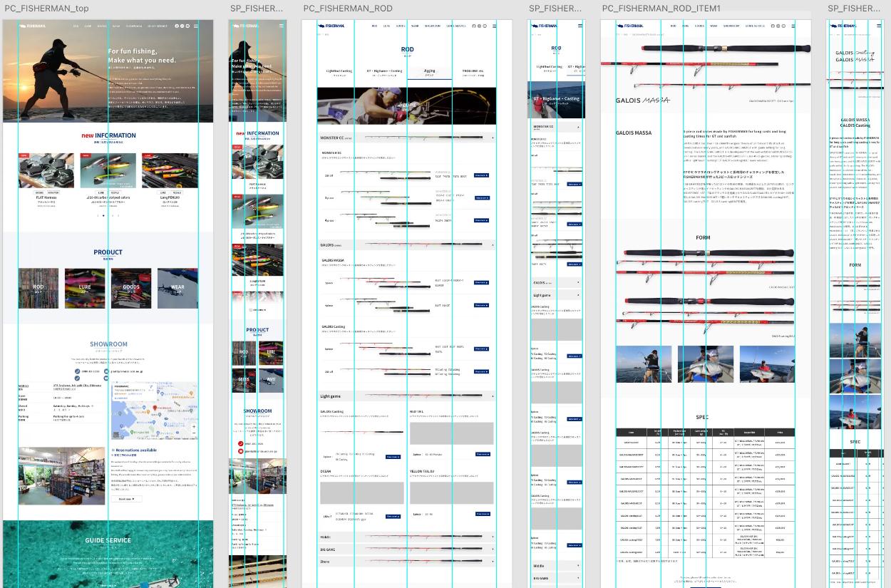
Task: Toggle the Light game accordion on the PC rod page
Action: [492, 396]
